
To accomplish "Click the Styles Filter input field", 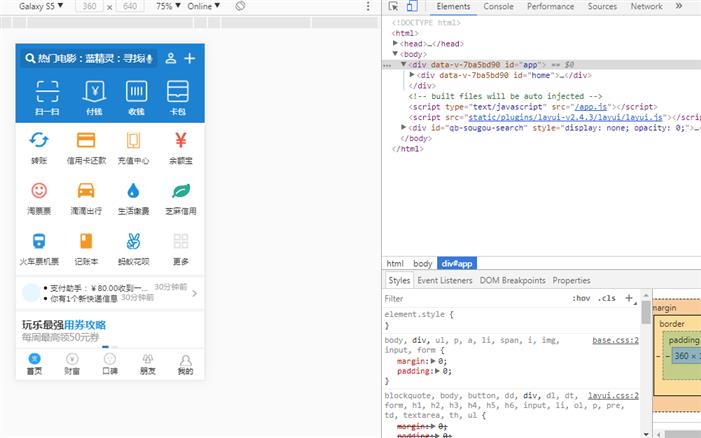I will tap(476, 298).
